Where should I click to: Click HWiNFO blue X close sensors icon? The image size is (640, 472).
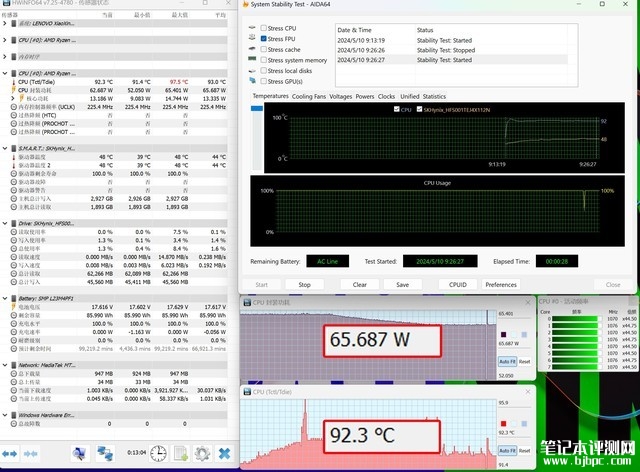(224, 453)
